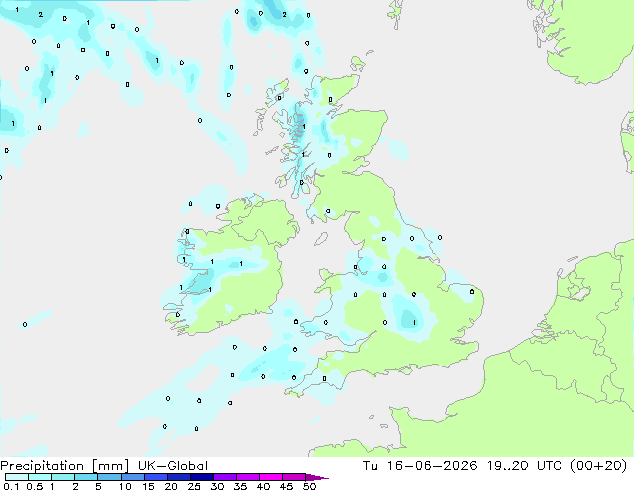Click the '50' legend tick label
634x490 pixels.
310,486
